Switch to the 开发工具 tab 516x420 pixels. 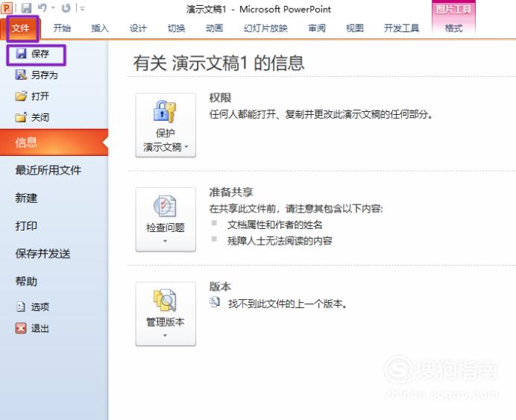coord(401,28)
